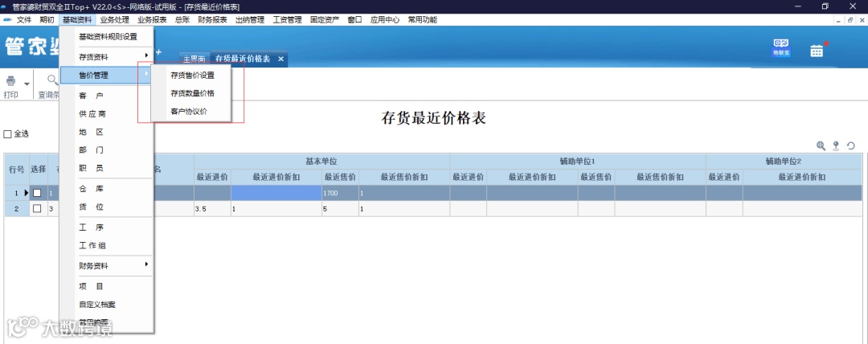Image resolution: width=868 pixels, height=344 pixels.
Task: Check the select box in row 2
Action: click(37, 209)
